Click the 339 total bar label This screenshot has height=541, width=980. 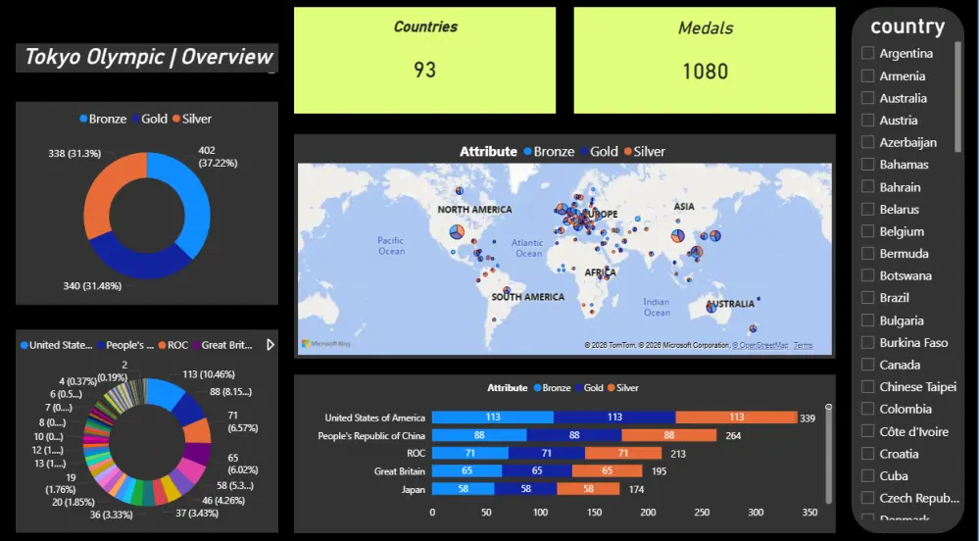(808, 418)
